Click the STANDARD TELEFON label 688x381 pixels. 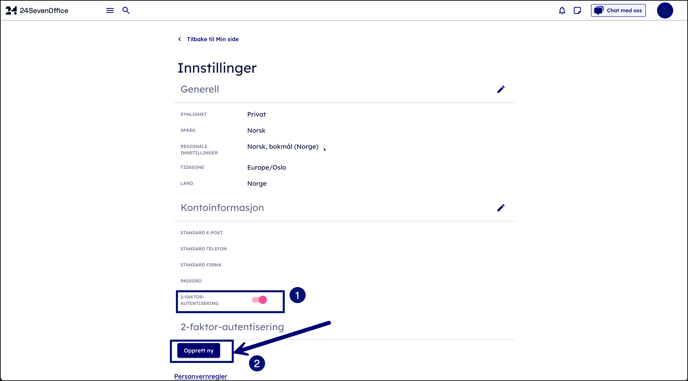coord(204,249)
